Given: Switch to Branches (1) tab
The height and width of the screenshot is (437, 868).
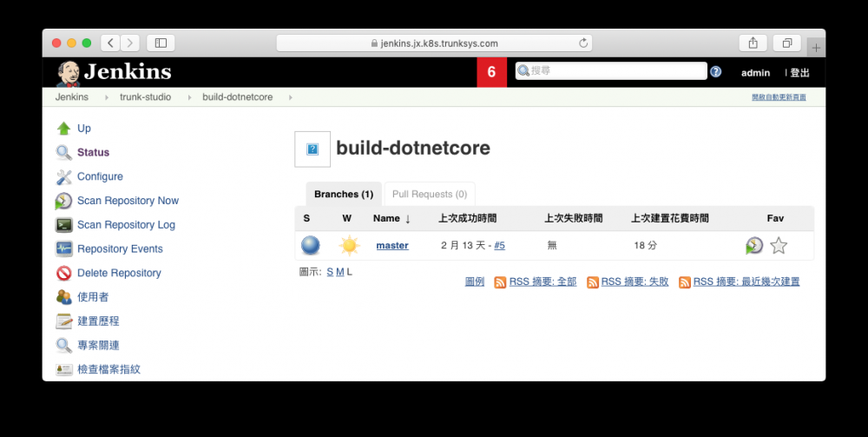Looking at the screenshot, I should point(344,195).
